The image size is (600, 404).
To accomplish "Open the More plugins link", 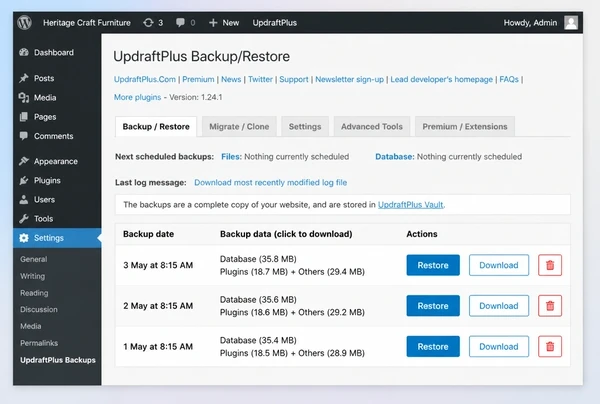I will [x=137, y=97].
